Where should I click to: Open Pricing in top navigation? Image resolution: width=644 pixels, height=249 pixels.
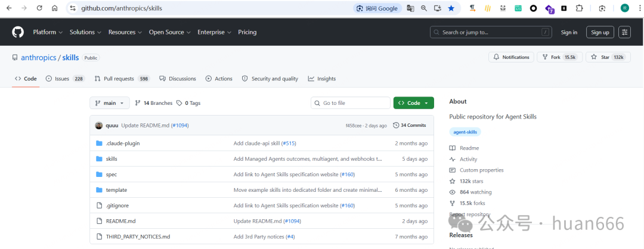(x=247, y=32)
